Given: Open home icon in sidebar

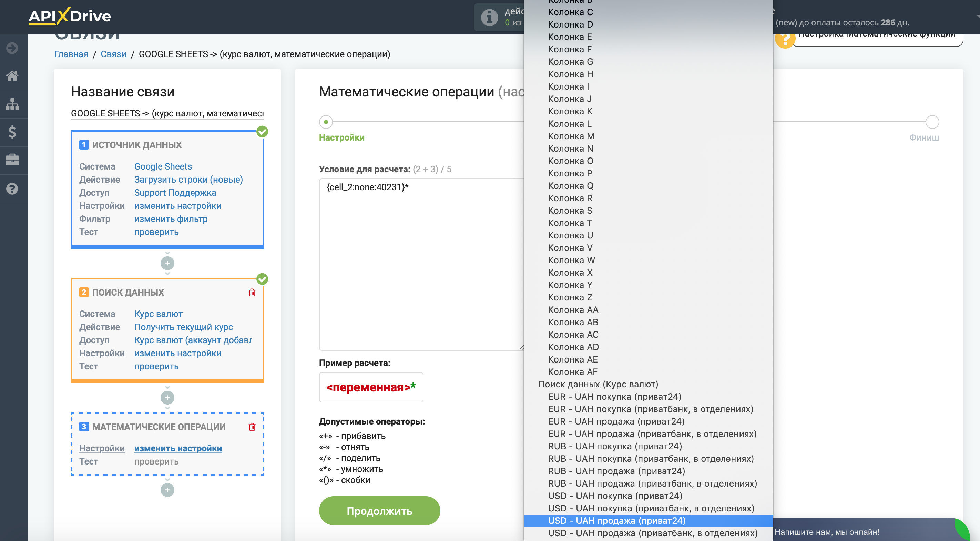Looking at the screenshot, I should (x=12, y=76).
